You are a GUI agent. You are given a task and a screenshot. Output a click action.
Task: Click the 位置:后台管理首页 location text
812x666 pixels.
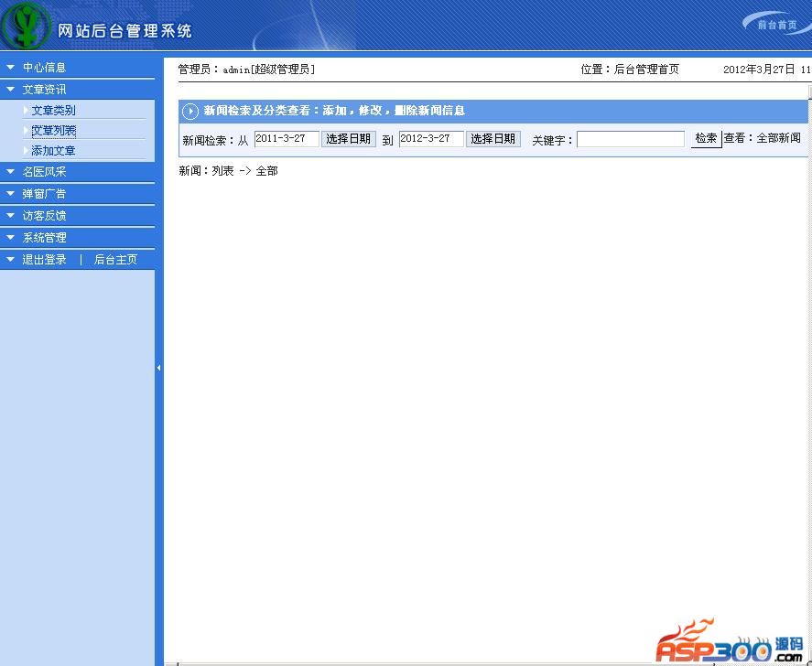click(630, 70)
